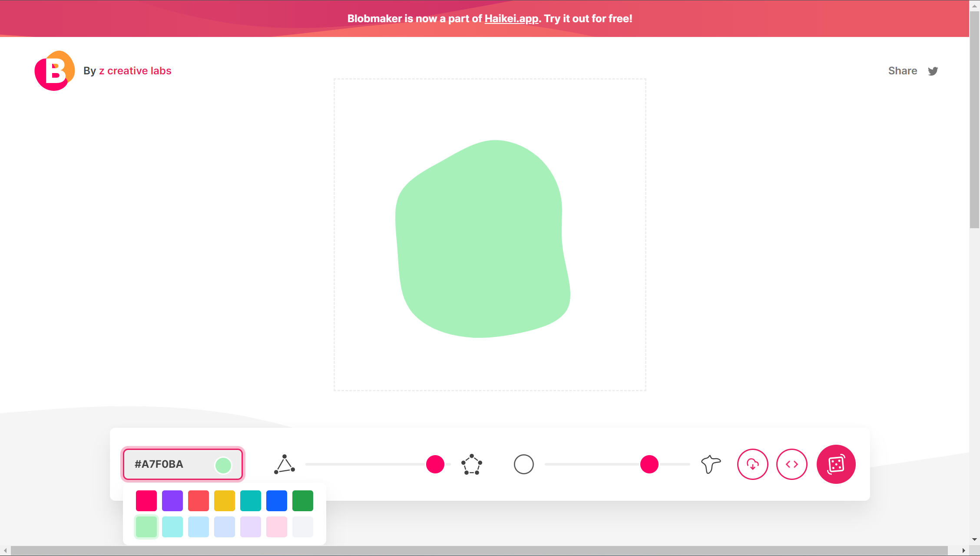Select the circle icon left of the randomness slider
The image size is (980, 556).
(x=524, y=464)
